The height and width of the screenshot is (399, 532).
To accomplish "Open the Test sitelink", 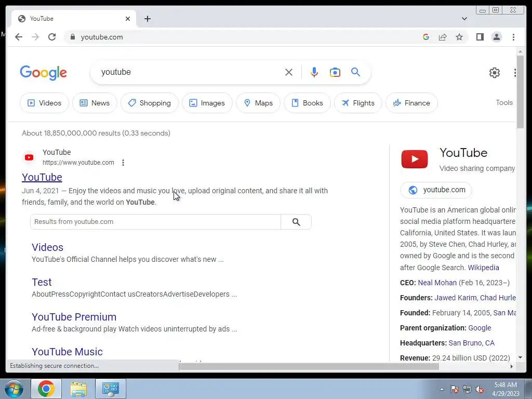I will tap(42, 282).
